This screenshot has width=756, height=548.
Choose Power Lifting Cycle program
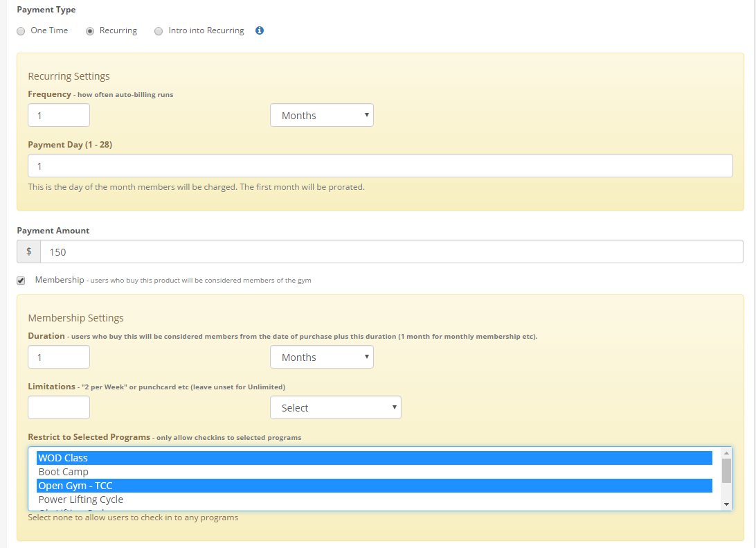374,500
